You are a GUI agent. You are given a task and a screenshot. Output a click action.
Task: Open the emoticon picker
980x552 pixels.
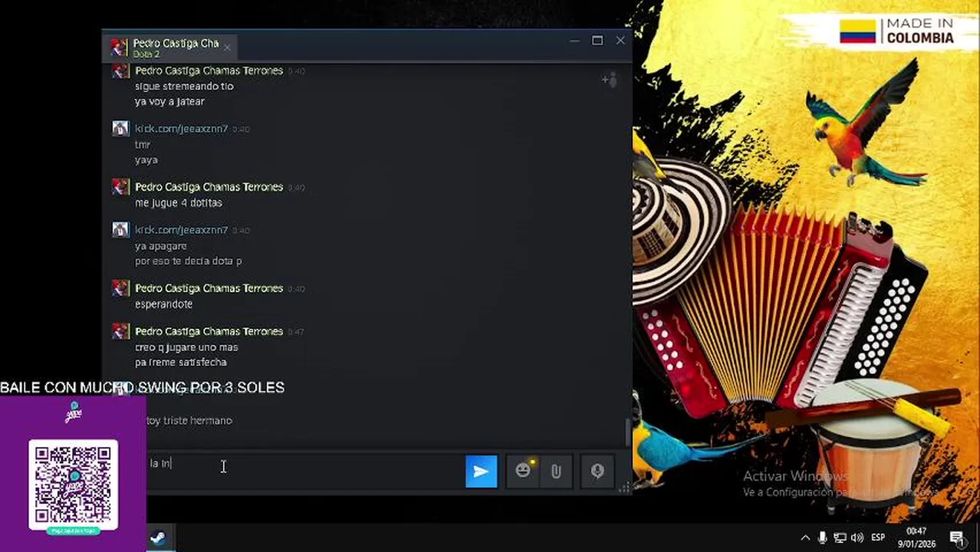point(523,471)
